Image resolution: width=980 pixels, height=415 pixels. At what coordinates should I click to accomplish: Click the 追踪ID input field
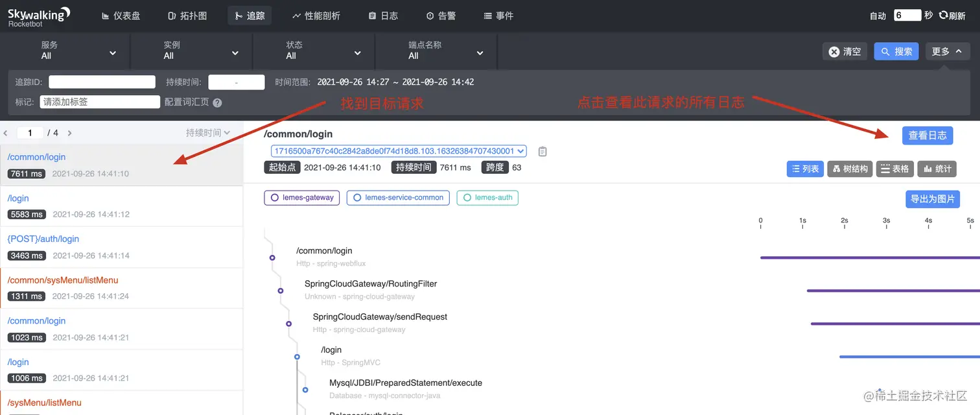click(x=102, y=82)
